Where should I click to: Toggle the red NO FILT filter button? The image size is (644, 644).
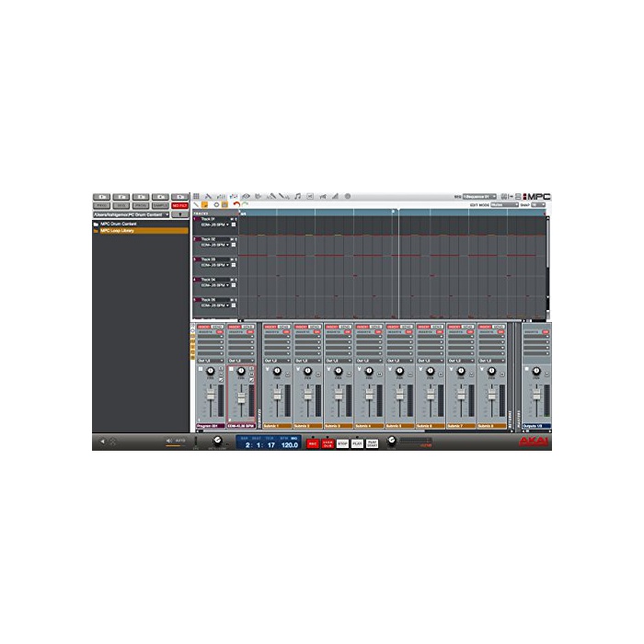click(x=179, y=205)
